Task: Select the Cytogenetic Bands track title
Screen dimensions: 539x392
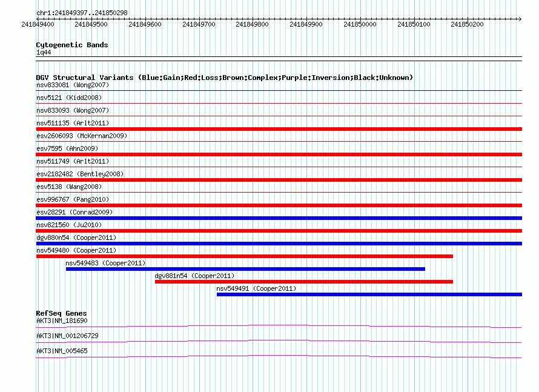Action: 72,45
